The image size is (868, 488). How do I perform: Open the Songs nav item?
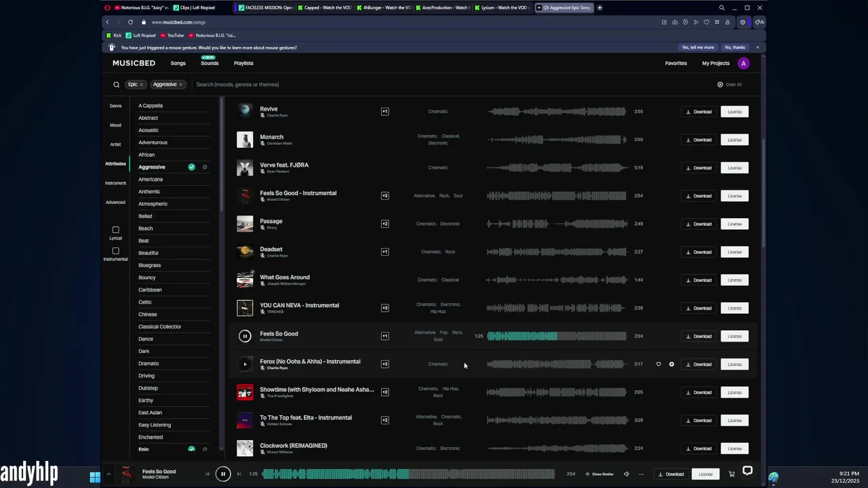coord(178,63)
